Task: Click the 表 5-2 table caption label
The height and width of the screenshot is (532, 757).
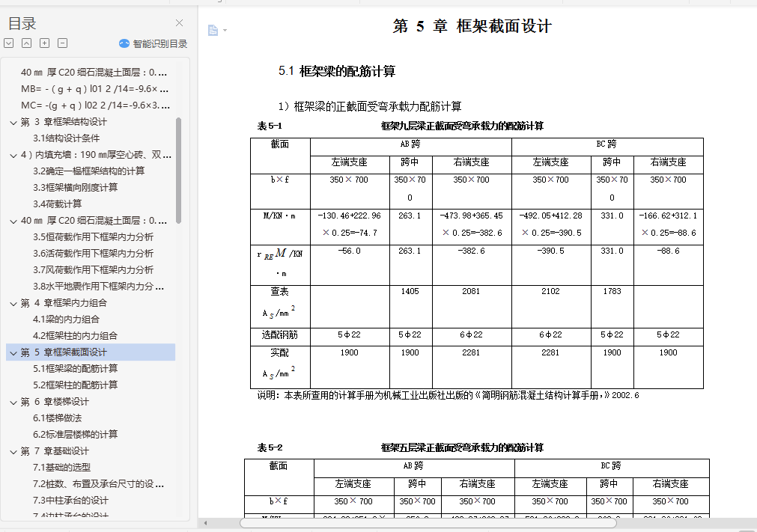Action: click(x=270, y=447)
